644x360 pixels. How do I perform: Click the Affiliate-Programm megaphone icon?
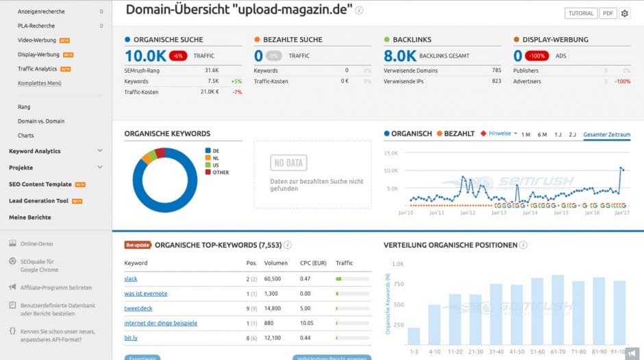pyautogui.click(x=14, y=287)
